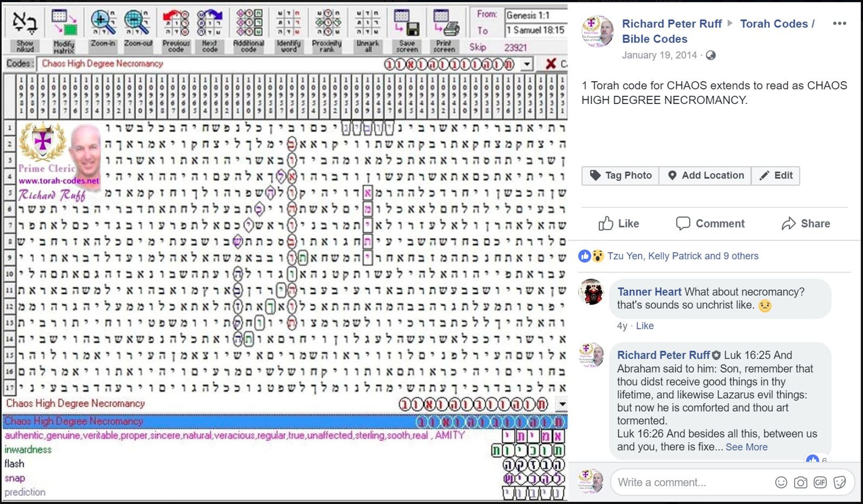This screenshot has width=863, height=504.
Task: Expand the lower Chaos High Degree Necromancy dropdown
Action: point(562,404)
